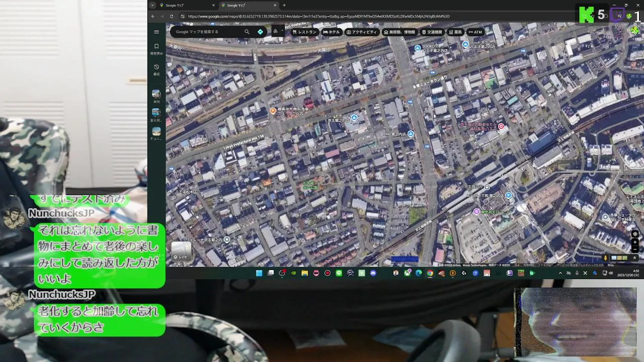Expand the dropdown arrow beside あ

click(x=282, y=32)
